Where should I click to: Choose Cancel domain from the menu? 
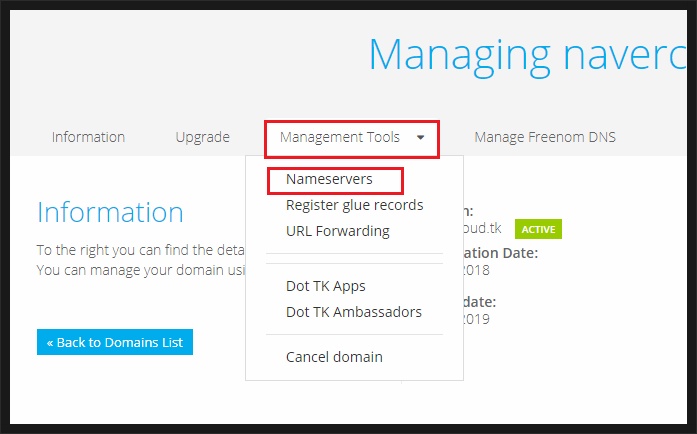coord(334,357)
